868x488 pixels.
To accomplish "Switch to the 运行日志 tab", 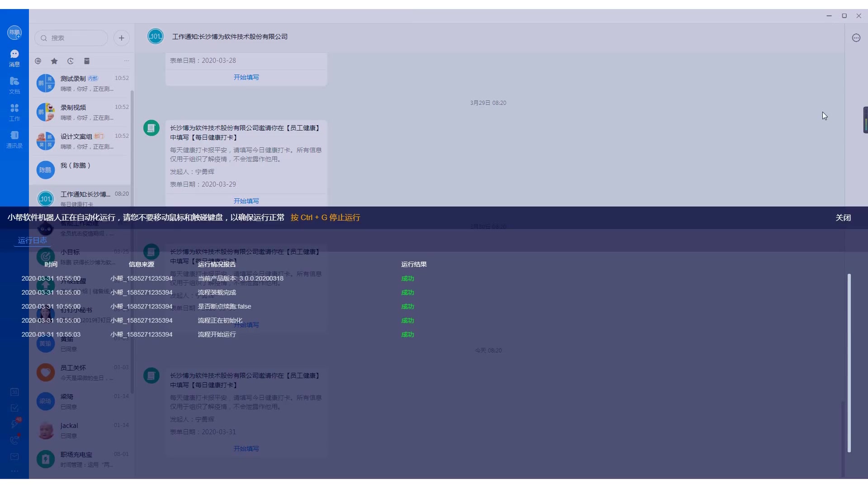I will coord(33,240).
